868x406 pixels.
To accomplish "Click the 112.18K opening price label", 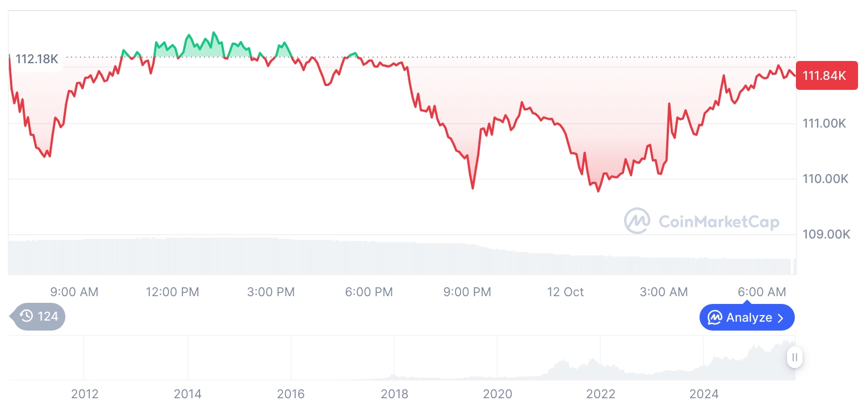I will point(37,59).
